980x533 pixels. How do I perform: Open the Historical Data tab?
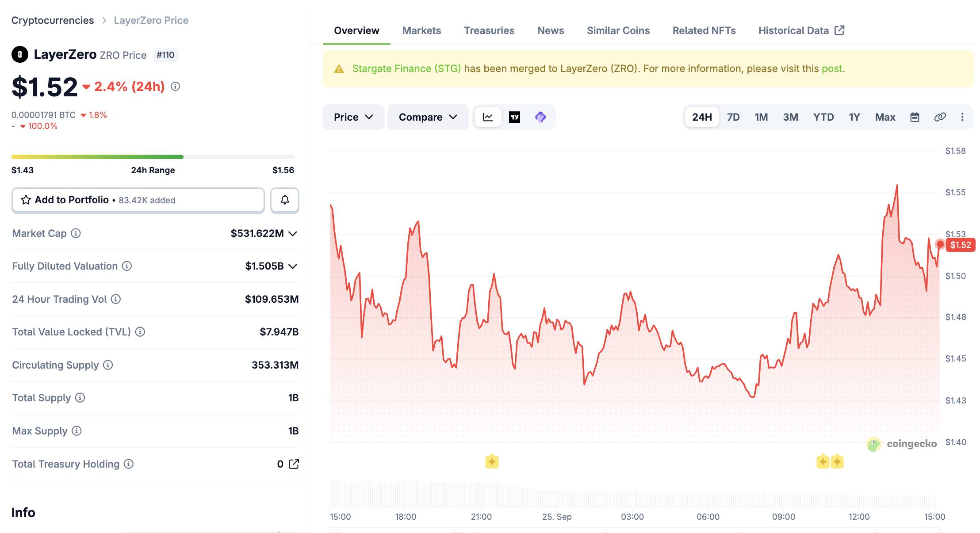click(801, 30)
